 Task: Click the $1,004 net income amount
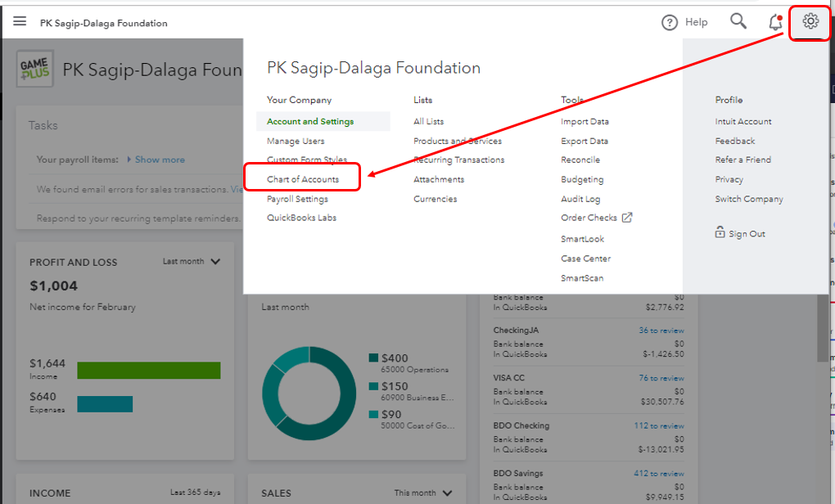click(53, 286)
